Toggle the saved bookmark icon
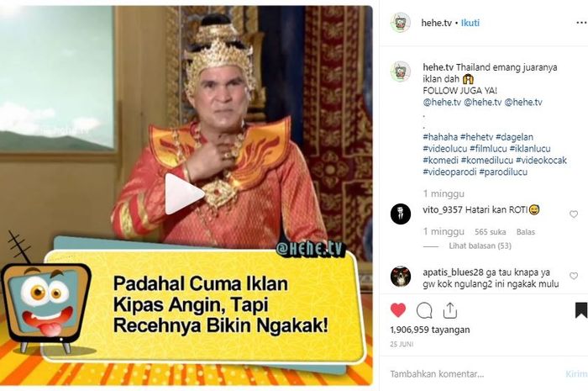This screenshot has height=391, width=588. 581,310
